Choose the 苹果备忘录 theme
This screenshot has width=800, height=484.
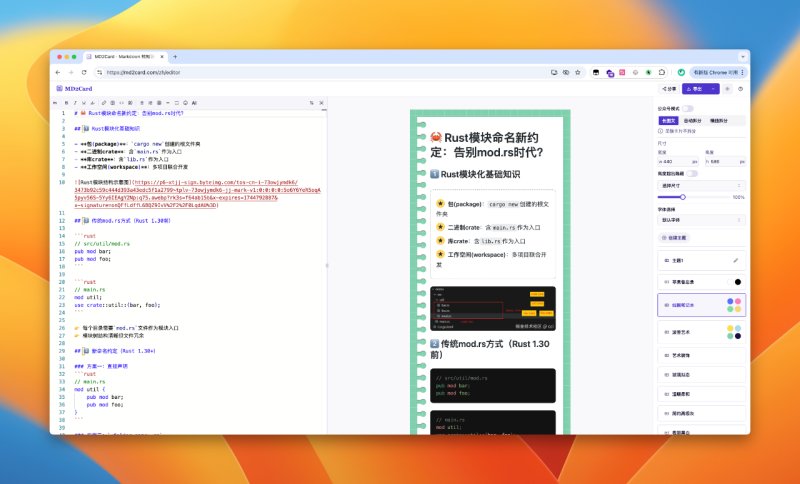[x=701, y=282]
